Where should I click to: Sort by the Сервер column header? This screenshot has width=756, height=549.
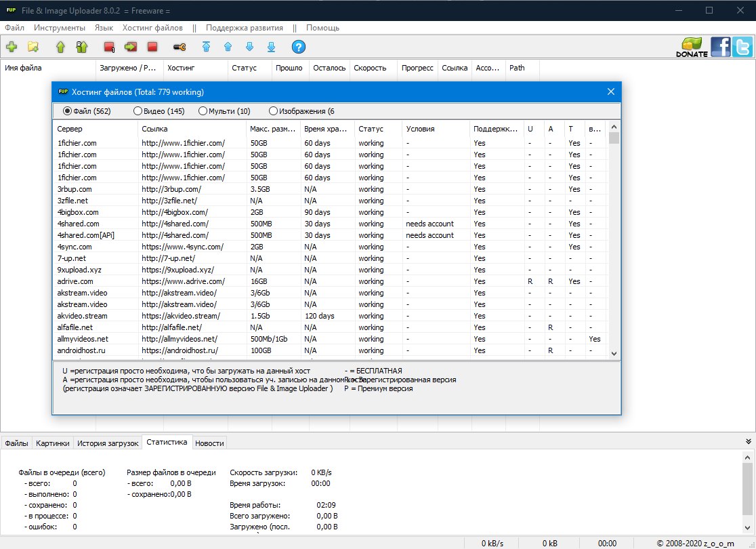[x=95, y=129]
